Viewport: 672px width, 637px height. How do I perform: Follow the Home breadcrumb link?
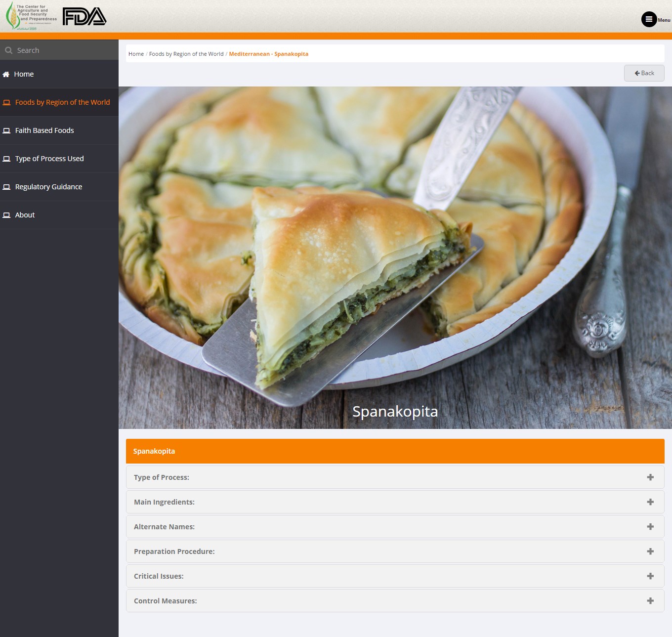pyautogui.click(x=136, y=54)
